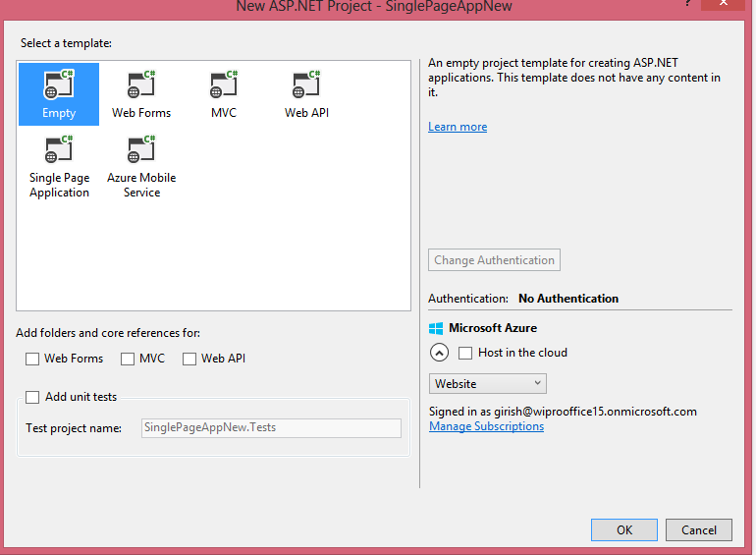
Task: Click the Manage Subscriptions link
Action: 486,426
